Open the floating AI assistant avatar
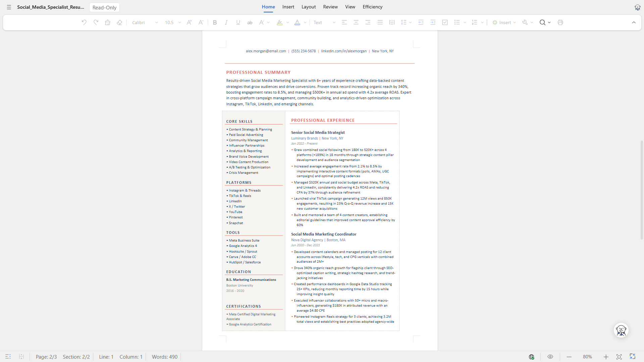The image size is (644, 362). [621, 330]
